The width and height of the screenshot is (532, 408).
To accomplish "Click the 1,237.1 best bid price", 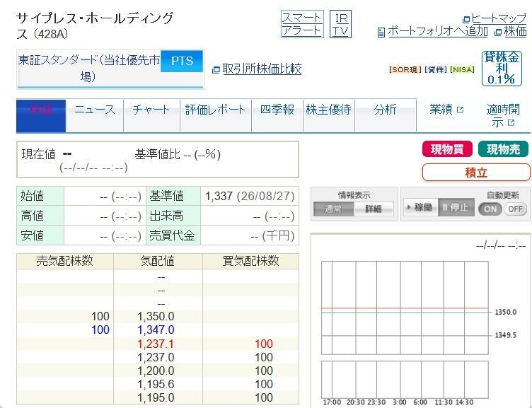I will [156, 344].
